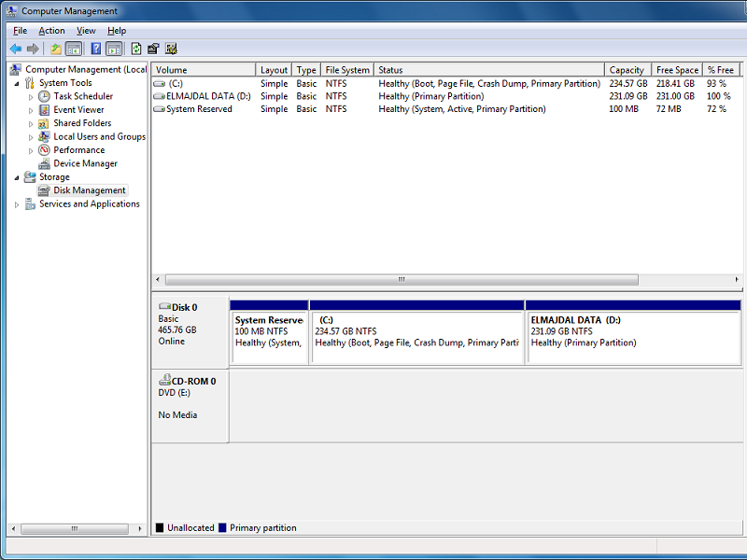Click the green Refresh toolbar icon
The image size is (747, 560).
click(136, 49)
